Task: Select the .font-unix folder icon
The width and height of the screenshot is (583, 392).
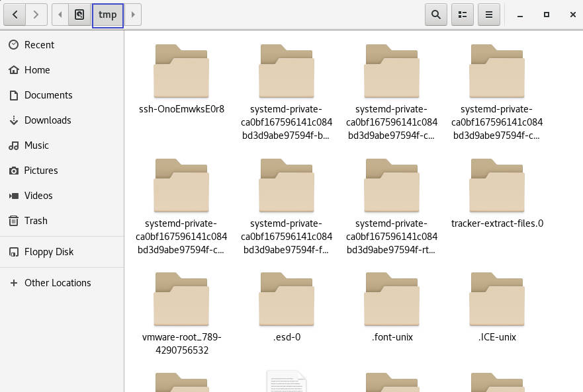Action: click(392, 299)
